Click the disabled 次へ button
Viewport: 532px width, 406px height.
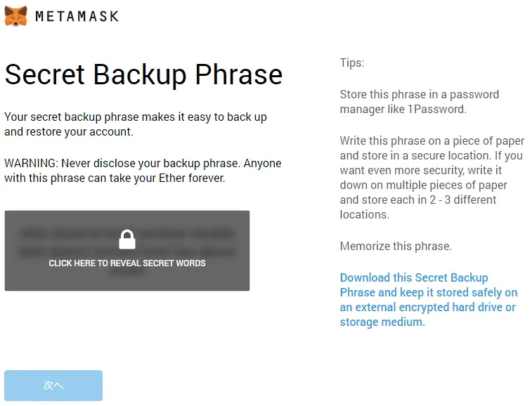coord(53,386)
